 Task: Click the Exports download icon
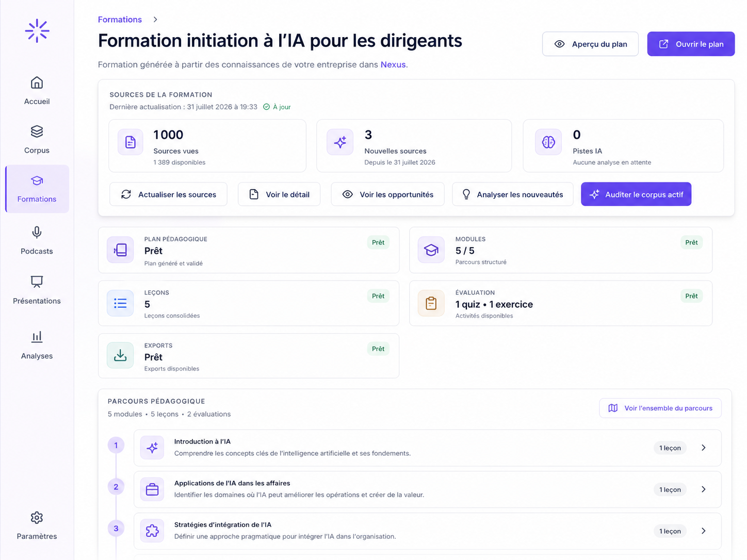pyautogui.click(x=120, y=355)
